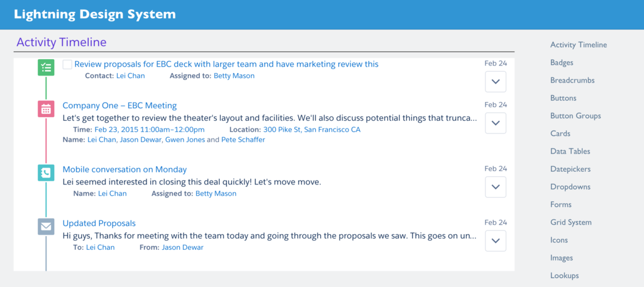Open Mobile conversation on Monday link
This screenshot has width=644, height=287.
[125, 169]
